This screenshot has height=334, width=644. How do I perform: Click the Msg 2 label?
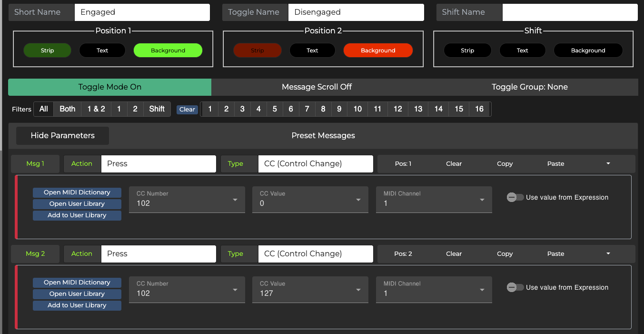[x=35, y=254]
